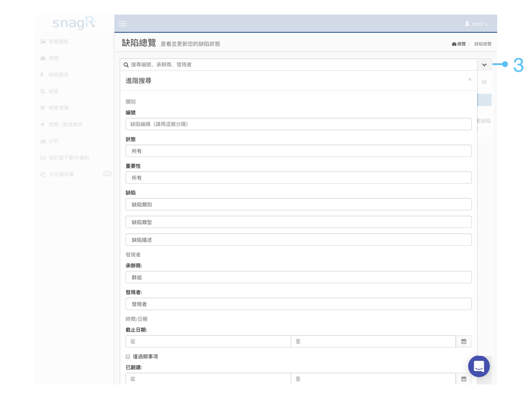Image resolution: width=532 pixels, height=399 pixels.
Task: Open the 發現者 selector
Action: (x=299, y=304)
